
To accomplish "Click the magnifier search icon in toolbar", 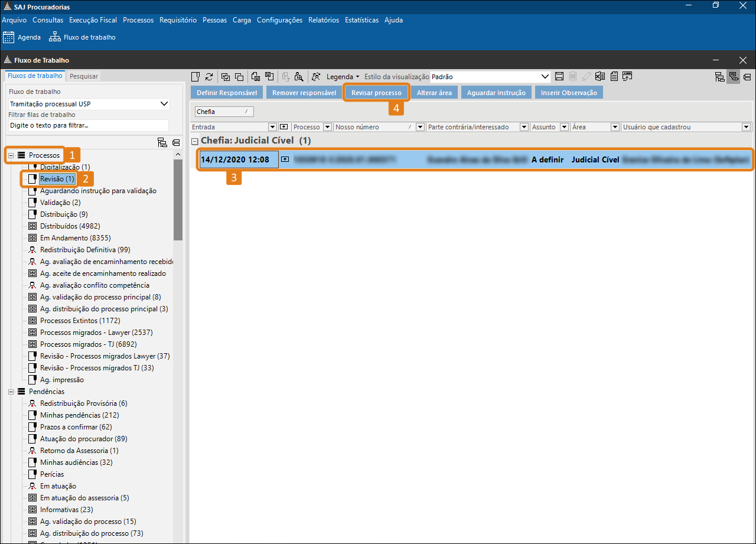I will click(x=299, y=77).
